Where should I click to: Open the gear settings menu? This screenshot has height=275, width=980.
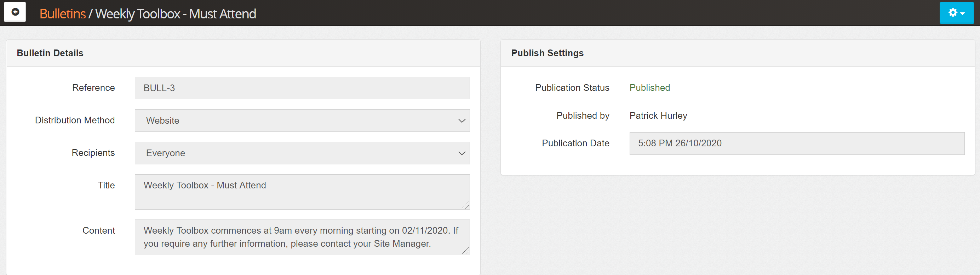pos(956,13)
